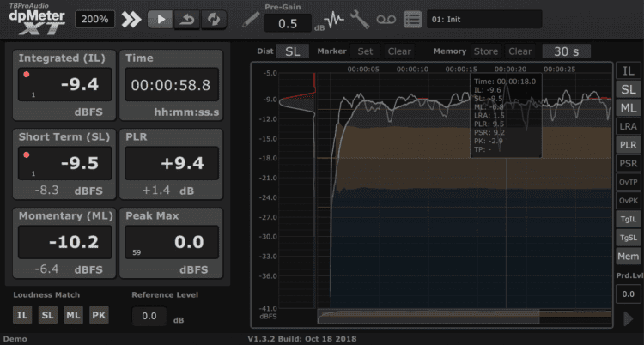The image size is (644, 345).
Task: Click the play triangle below Prd.Lvl
Action: click(x=629, y=318)
